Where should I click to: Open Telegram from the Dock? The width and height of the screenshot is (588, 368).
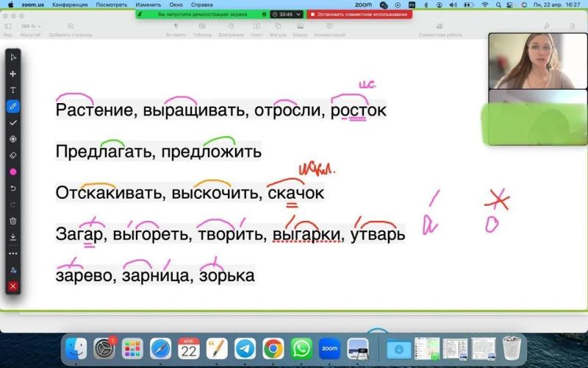pyautogui.click(x=245, y=349)
